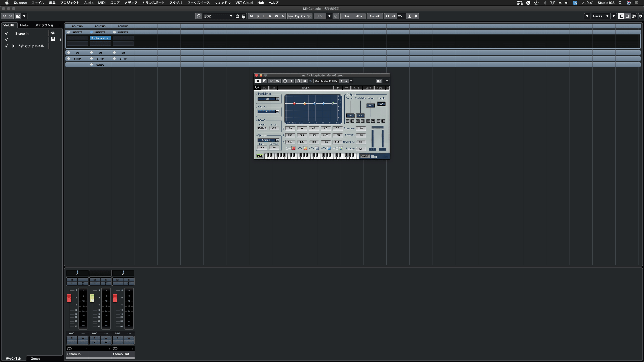Open the plugin settings gear icon
Image resolution: width=644 pixels, height=362 pixels.
click(x=305, y=81)
